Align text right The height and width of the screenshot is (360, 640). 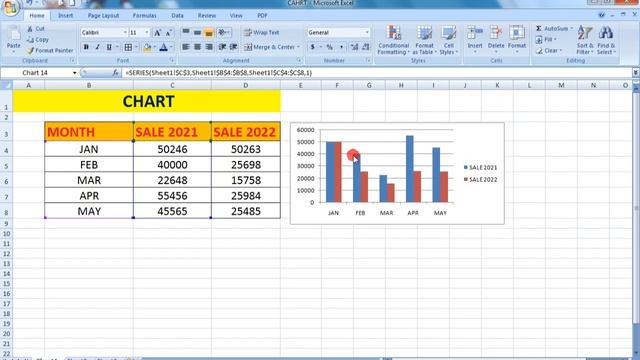(x=209, y=47)
